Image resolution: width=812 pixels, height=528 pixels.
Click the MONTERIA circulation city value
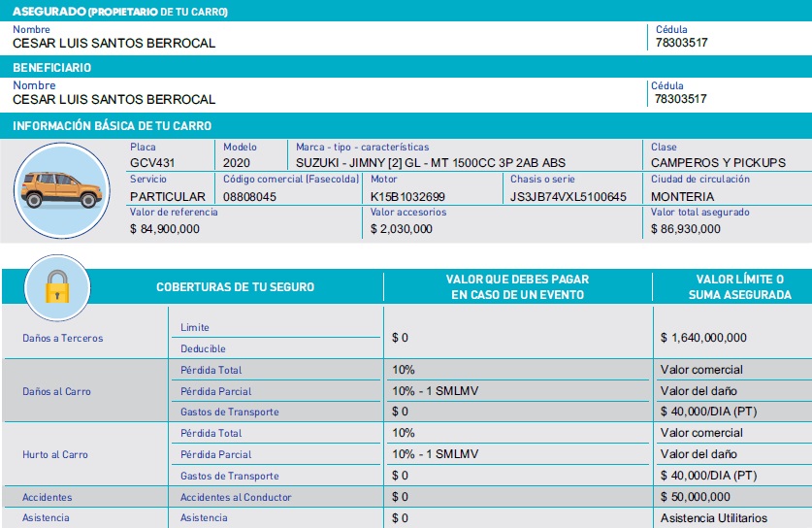click(x=683, y=196)
